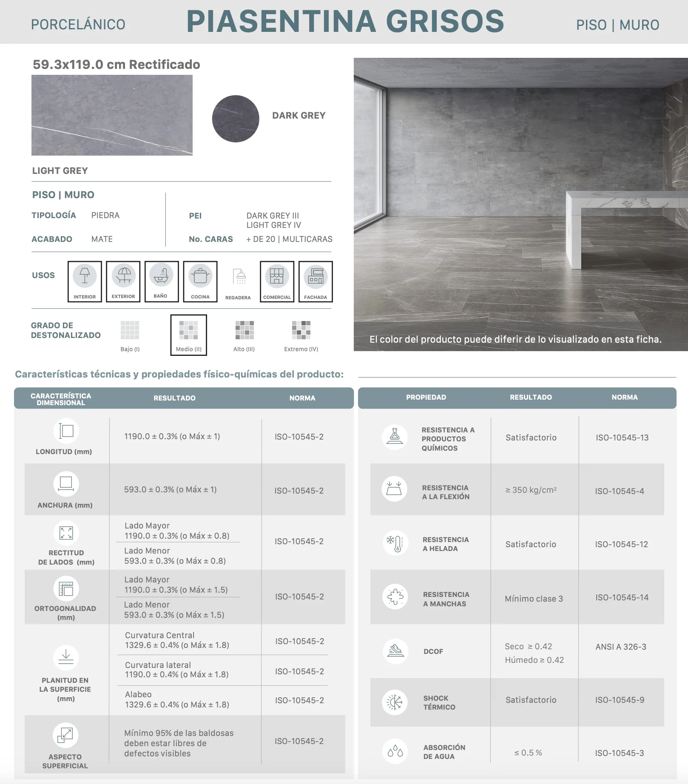
Task: Click the Resistencia a Helada thermometer icon
Action: pyautogui.click(x=395, y=543)
